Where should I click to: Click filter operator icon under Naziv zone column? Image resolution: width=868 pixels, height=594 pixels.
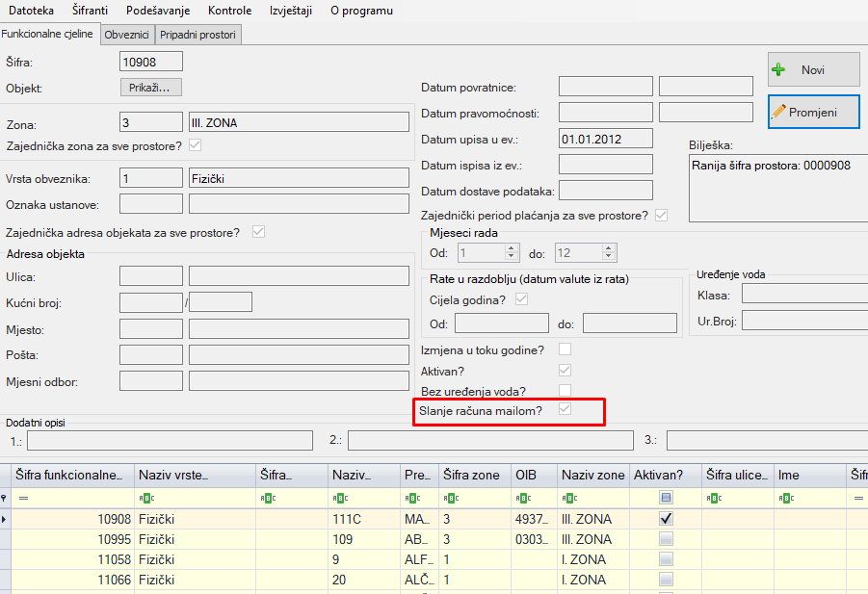567,498
